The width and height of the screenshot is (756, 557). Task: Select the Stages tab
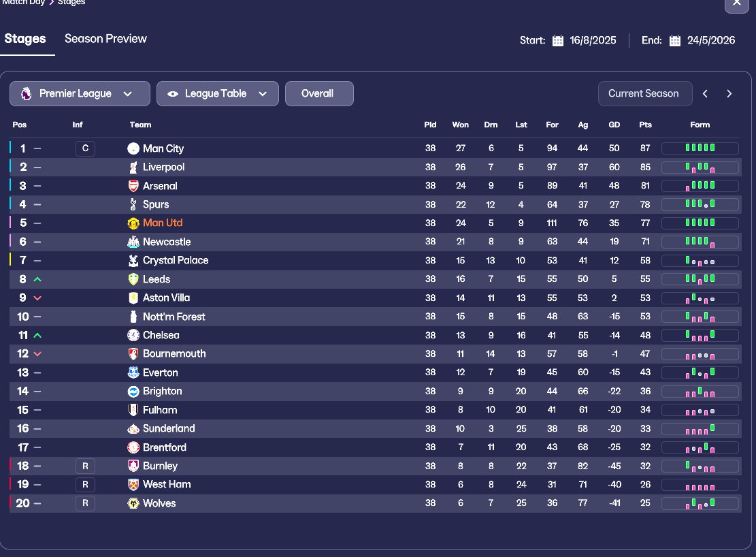(25, 39)
